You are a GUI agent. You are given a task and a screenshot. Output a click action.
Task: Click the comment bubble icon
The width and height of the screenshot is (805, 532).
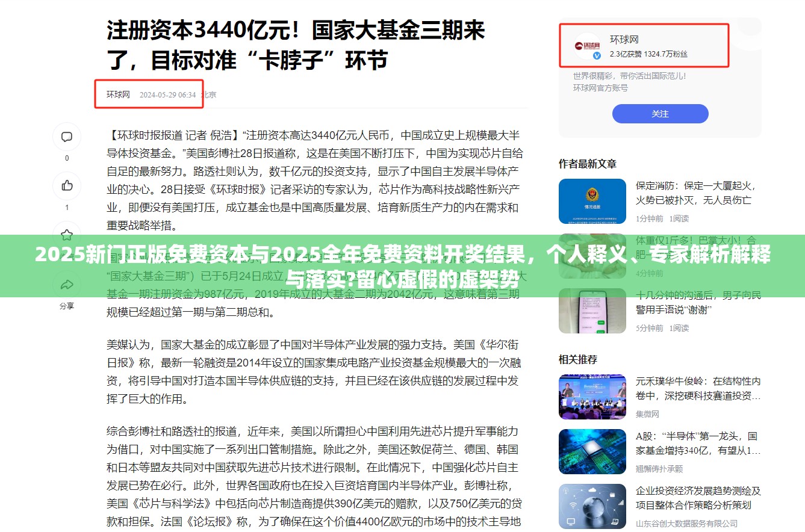tap(67, 137)
